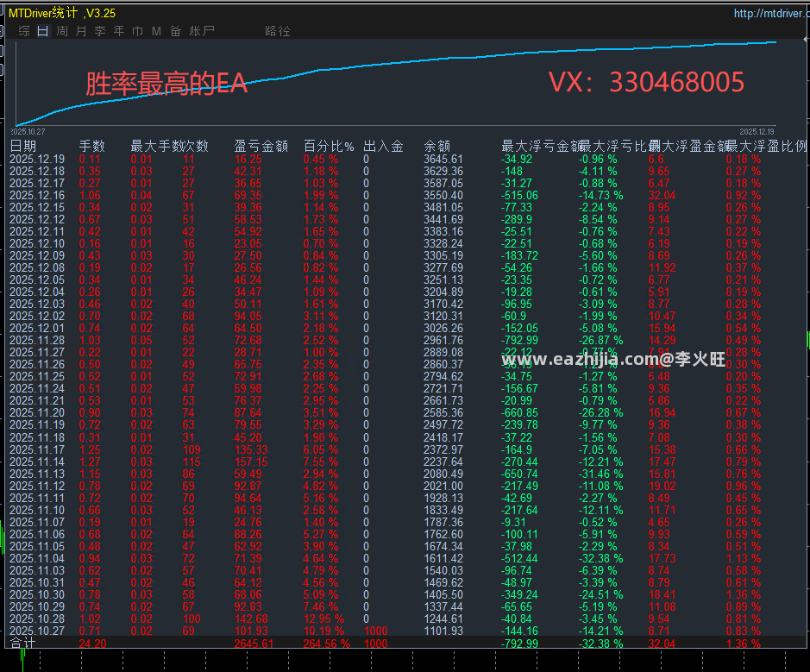Click the 最大手数 column header
The image size is (810, 672).
(156, 146)
